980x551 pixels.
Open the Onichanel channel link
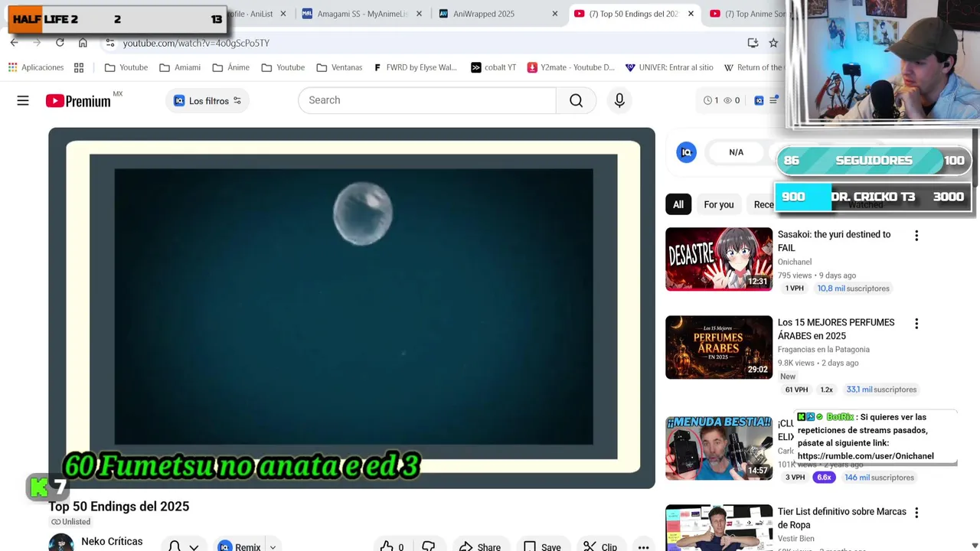click(794, 262)
